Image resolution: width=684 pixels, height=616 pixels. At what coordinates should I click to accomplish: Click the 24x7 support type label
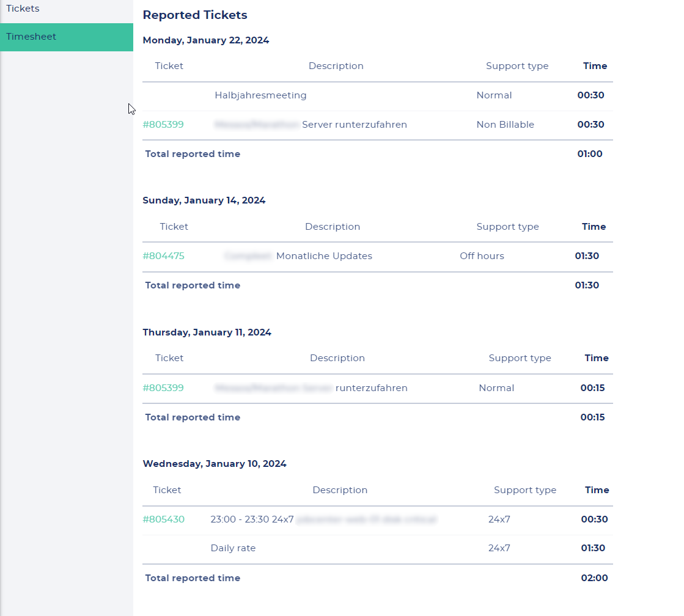coord(499,519)
